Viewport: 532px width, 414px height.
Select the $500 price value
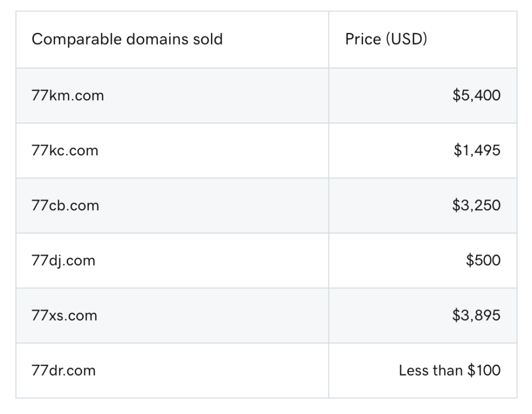(483, 260)
